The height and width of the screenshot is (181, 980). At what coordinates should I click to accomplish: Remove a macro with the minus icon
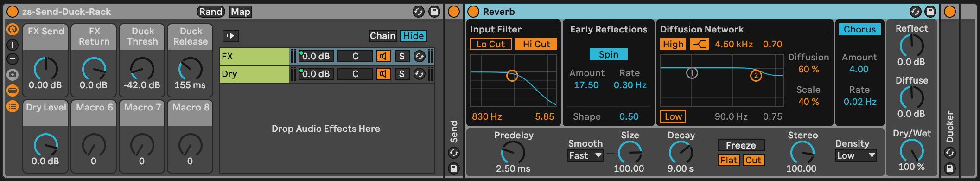(x=13, y=59)
